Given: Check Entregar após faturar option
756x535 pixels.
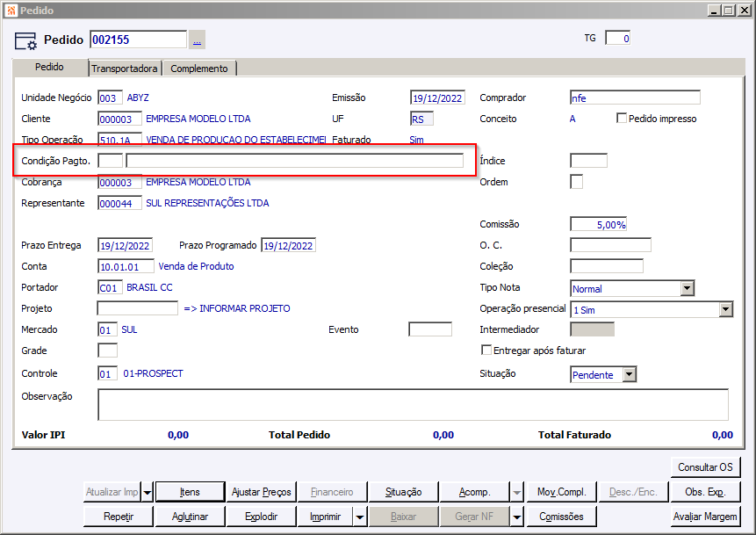Looking at the screenshot, I should (x=486, y=351).
